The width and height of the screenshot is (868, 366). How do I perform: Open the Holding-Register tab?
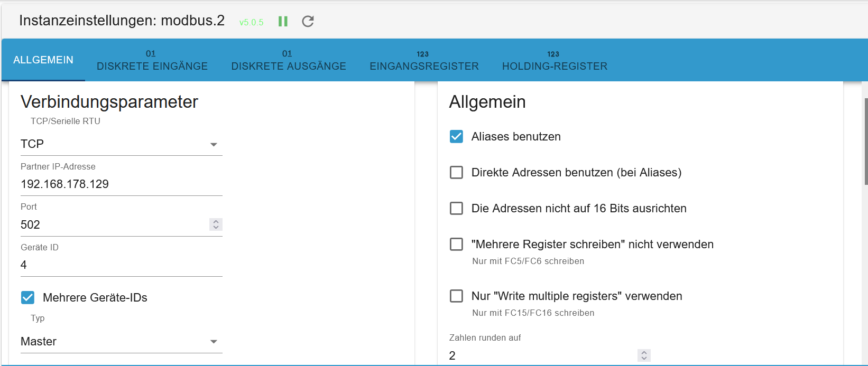tap(555, 60)
